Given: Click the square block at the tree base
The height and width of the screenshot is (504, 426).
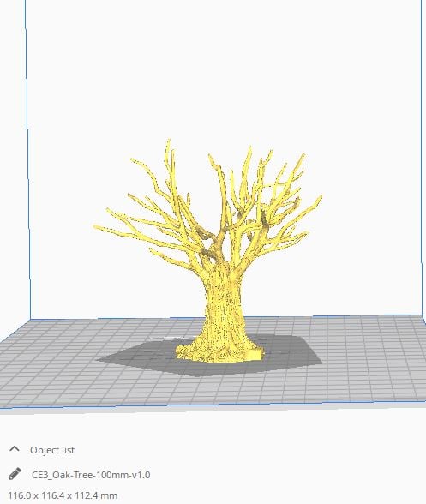Looking at the screenshot, I should pyautogui.click(x=254, y=355).
